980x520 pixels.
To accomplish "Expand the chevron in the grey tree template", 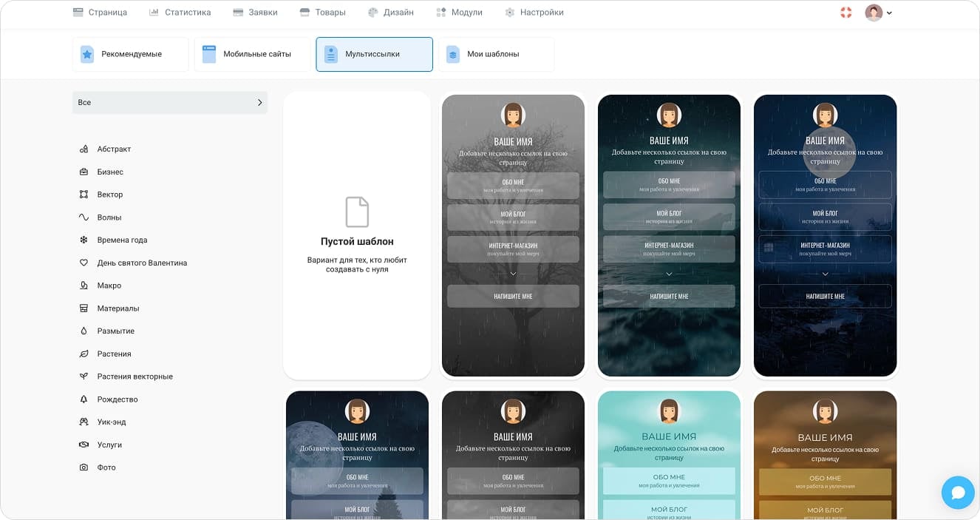I will [x=513, y=274].
